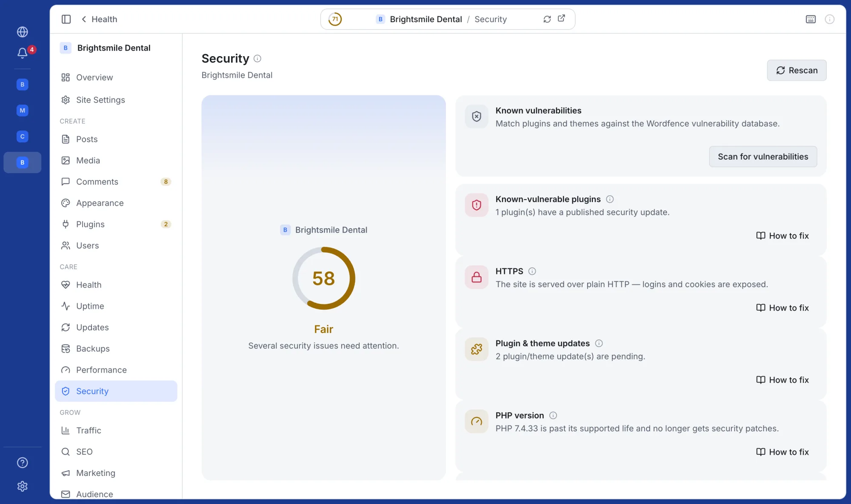Show info for HTTPS check

click(x=532, y=271)
